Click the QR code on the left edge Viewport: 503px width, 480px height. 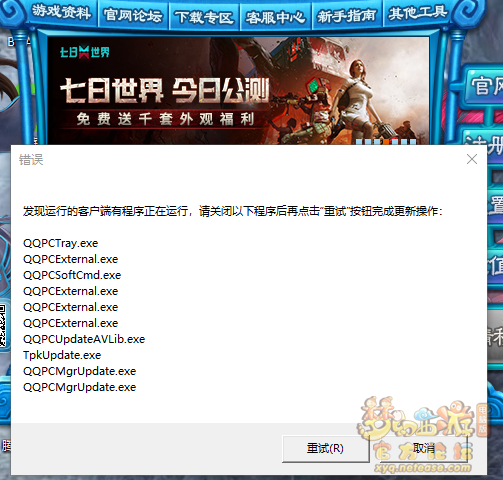point(3,326)
